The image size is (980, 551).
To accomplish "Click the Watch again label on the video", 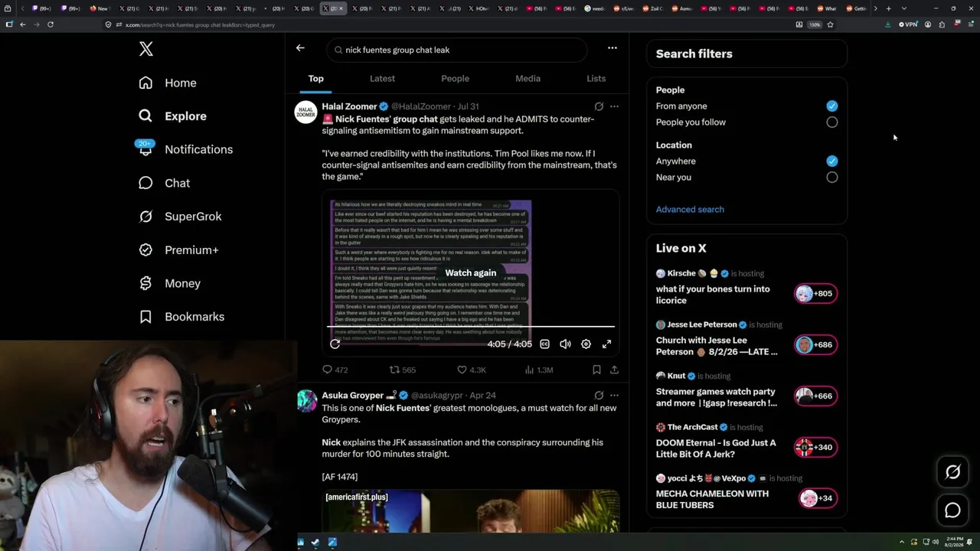I will tap(471, 273).
